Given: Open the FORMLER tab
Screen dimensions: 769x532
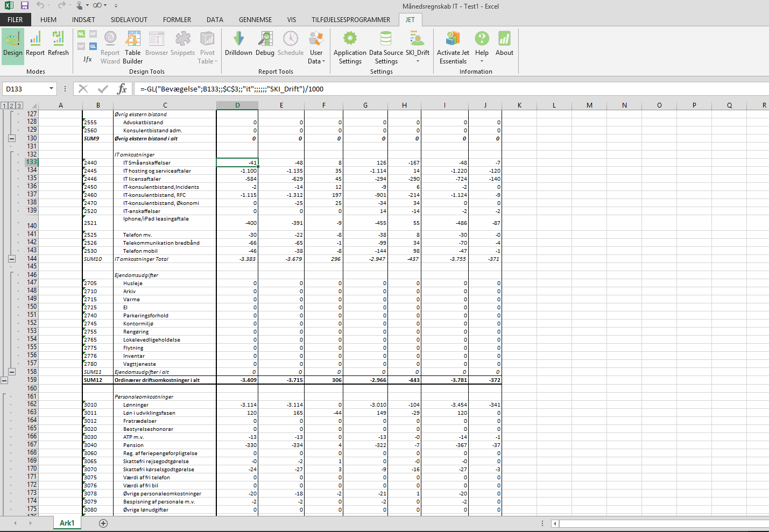Looking at the screenshot, I should click(177, 19).
